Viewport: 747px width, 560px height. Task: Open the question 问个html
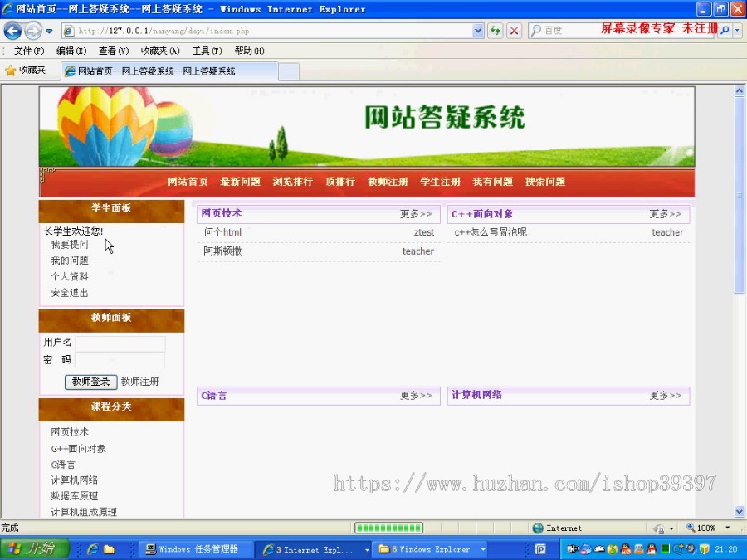click(x=222, y=232)
